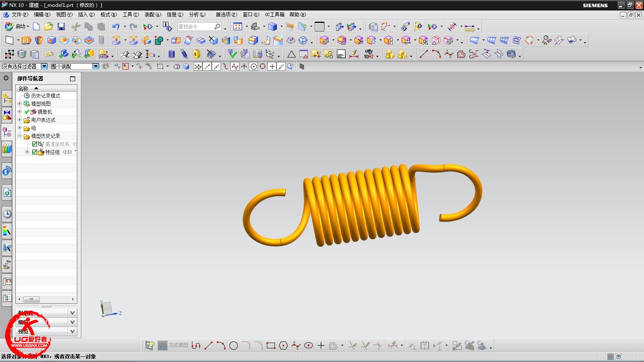Select the cylindrical compression spring icon
This screenshot has height=362, width=644.
(x=172, y=54)
